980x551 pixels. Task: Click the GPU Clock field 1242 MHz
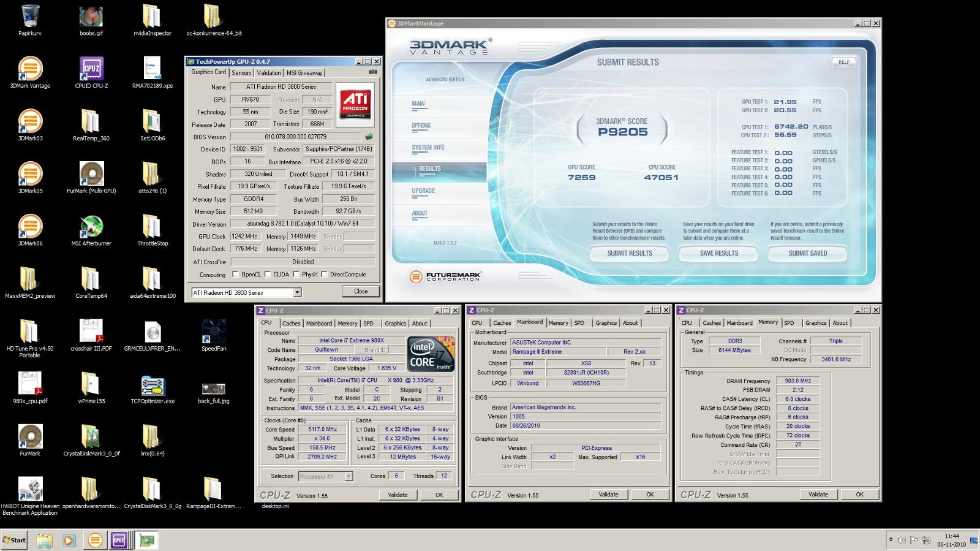click(x=245, y=236)
